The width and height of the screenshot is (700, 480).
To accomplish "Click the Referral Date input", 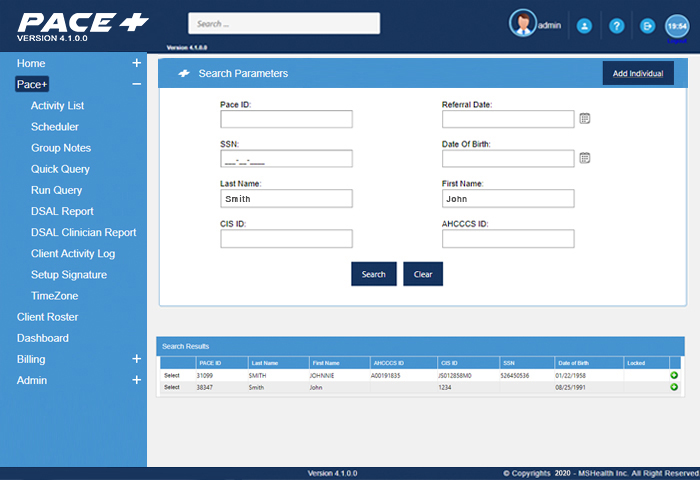I will tap(508, 119).
